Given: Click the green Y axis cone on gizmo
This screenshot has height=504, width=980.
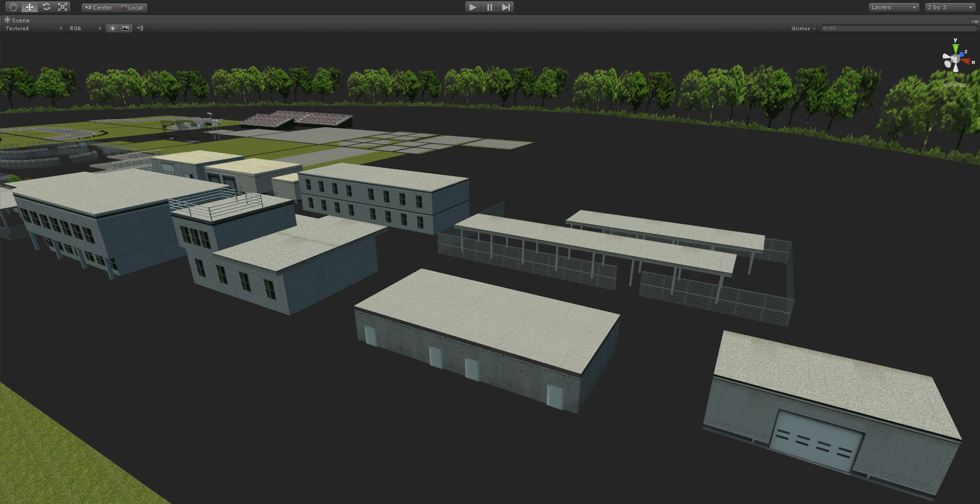Looking at the screenshot, I should coord(955,49).
